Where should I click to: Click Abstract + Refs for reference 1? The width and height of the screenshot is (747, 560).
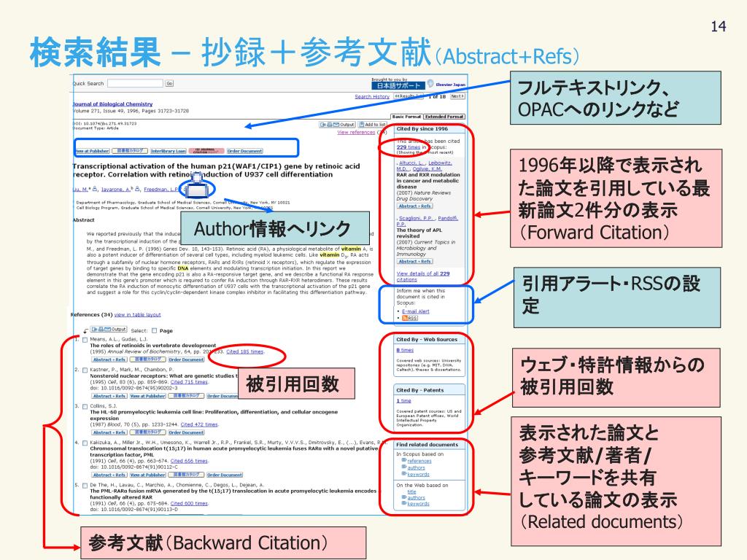pyautogui.click(x=109, y=359)
